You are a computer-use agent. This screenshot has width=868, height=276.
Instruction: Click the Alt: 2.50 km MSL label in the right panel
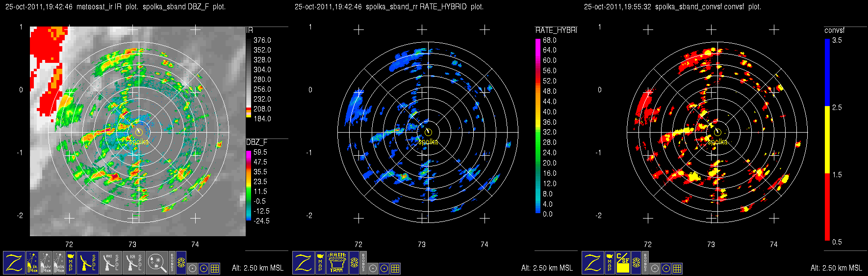(x=836, y=268)
